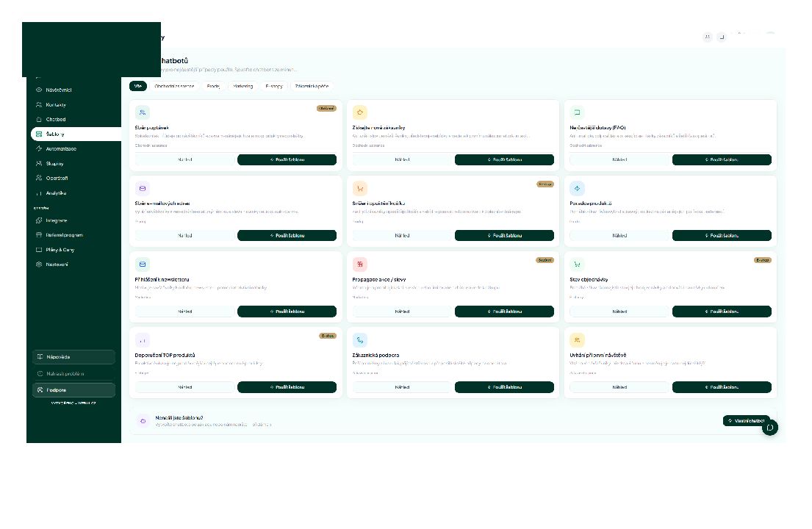The image size is (812, 529).
Task: Open Automatizace from the sidebar
Action: (73, 148)
